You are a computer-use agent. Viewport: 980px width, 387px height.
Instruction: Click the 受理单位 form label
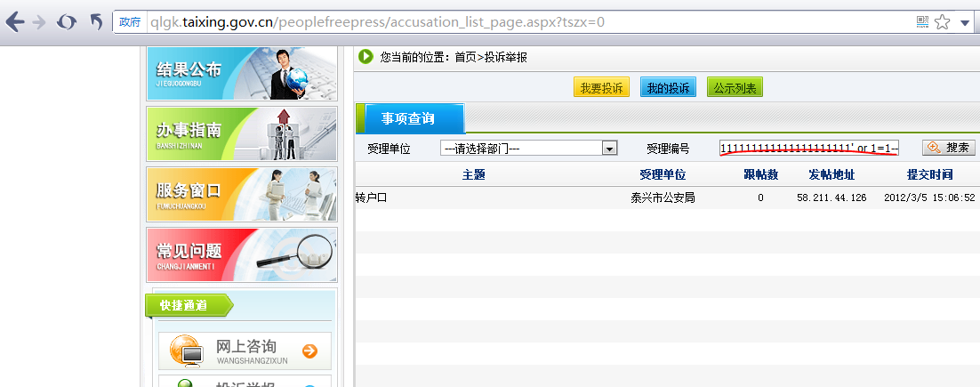click(x=389, y=149)
